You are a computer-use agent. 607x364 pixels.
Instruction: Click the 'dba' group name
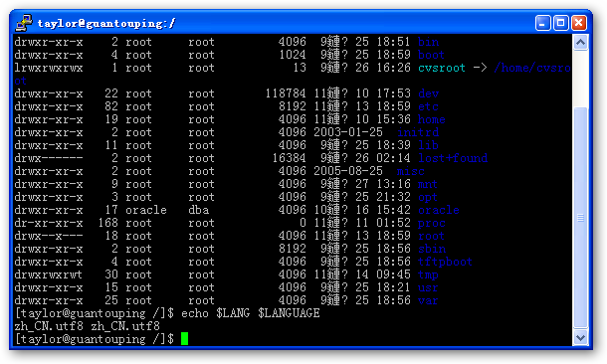(199, 210)
